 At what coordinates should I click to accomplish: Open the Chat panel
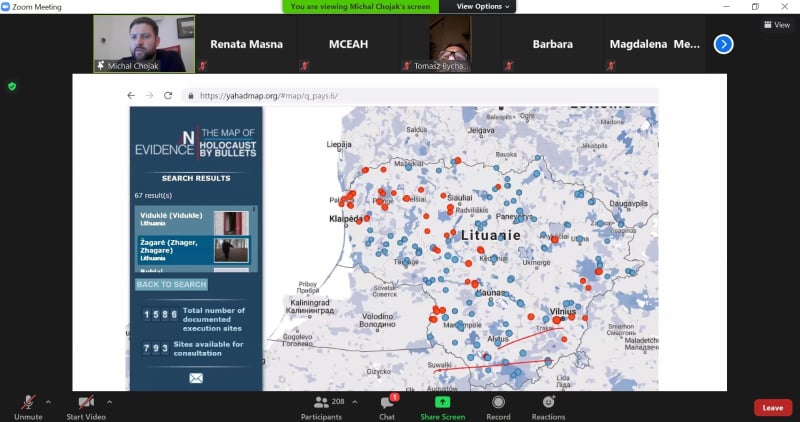pyautogui.click(x=387, y=407)
